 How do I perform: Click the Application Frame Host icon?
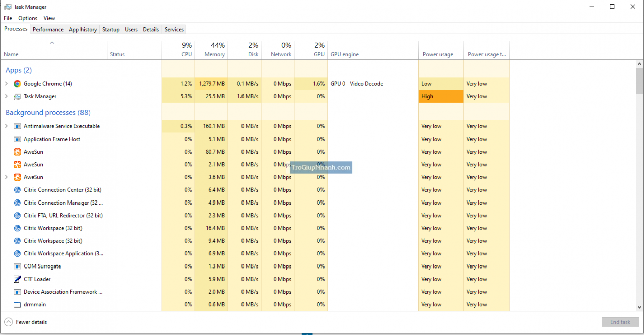pyautogui.click(x=17, y=139)
